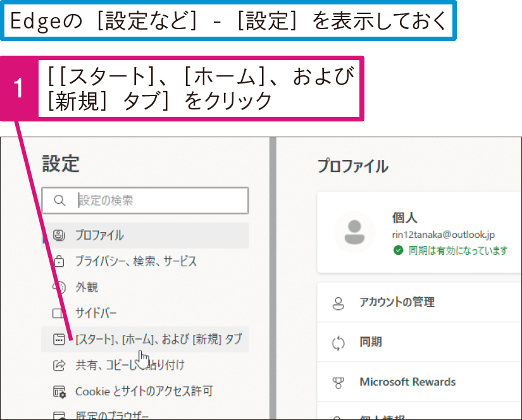The height and width of the screenshot is (420, 522).
Task: Open プロファイル in the settings menu
Action: pyautogui.click(x=145, y=235)
